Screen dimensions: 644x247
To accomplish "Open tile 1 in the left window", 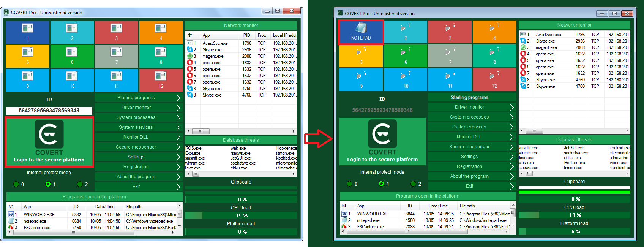I will (x=27, y=32).
